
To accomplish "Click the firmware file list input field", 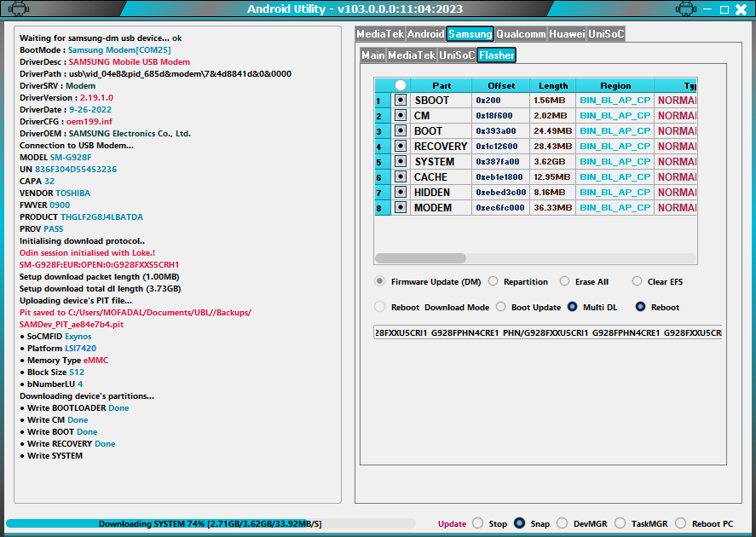I will coord(548,332).
